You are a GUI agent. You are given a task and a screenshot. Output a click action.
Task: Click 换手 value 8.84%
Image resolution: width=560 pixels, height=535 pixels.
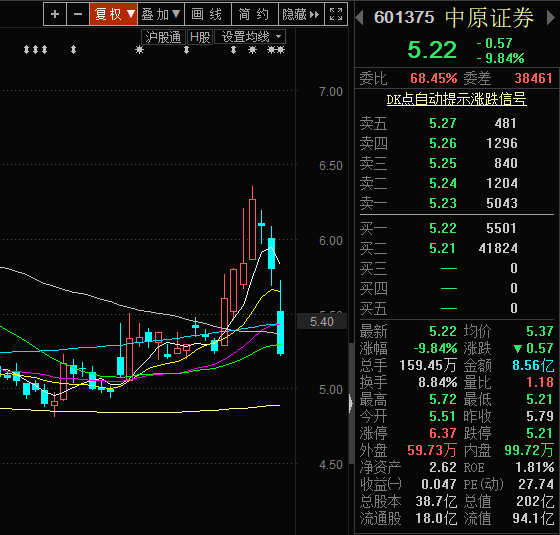[x=438, y=382]
